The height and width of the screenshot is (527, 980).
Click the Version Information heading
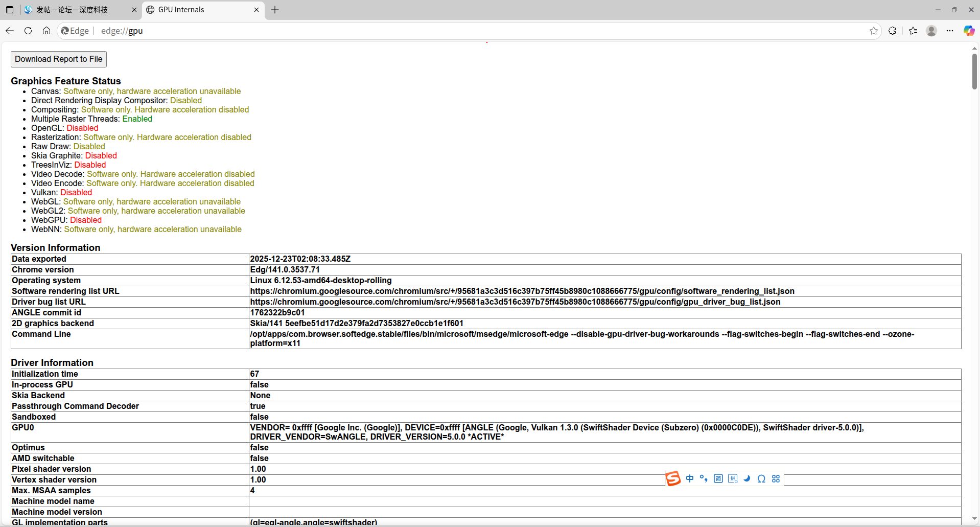pyautogui.click(x=56, y=248)
